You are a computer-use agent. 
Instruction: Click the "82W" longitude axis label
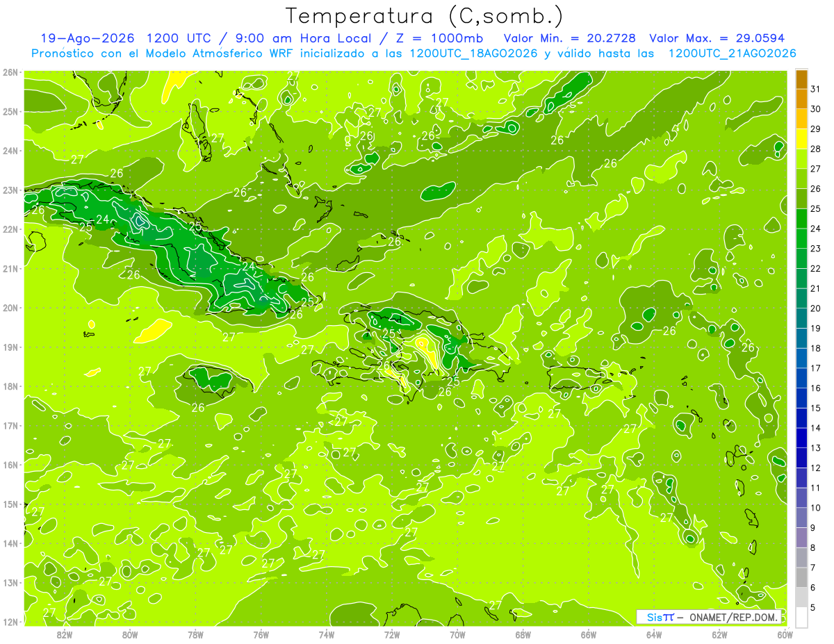[x=65, y=634]
